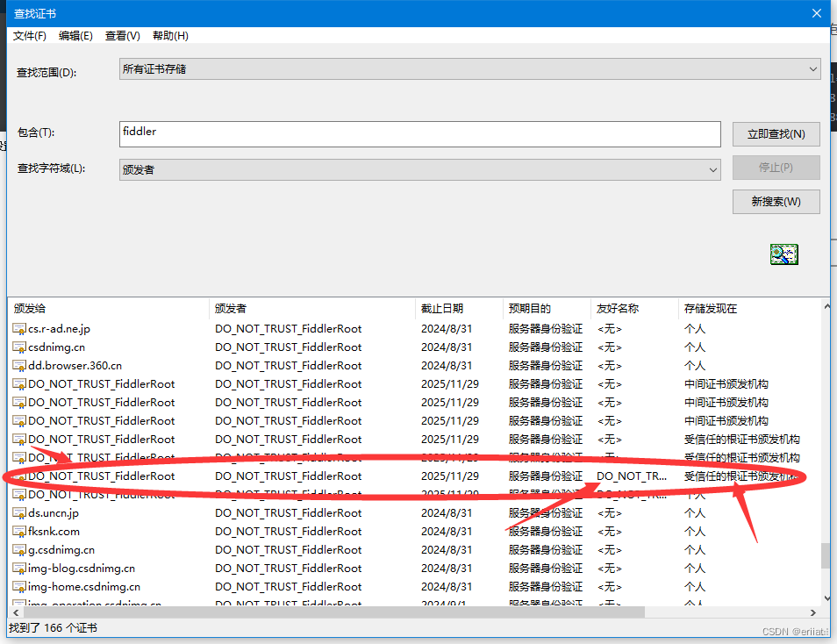The image size is (837, 644).
Task: Expand the 查找范围 dropdown showing 所有证书存储
Action: click(469, 69)
